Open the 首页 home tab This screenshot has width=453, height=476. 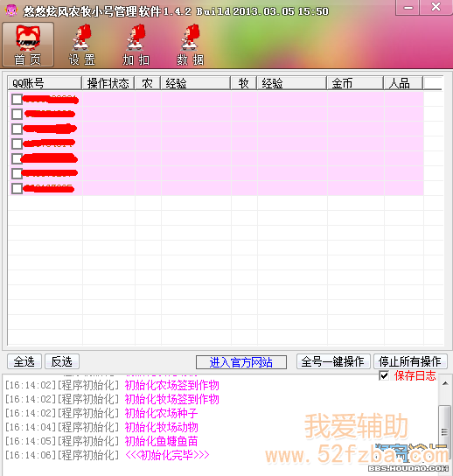(28, 45)
